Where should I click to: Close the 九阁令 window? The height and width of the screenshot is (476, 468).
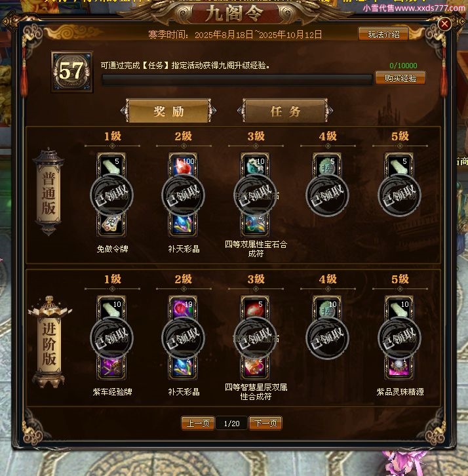click(444, 24)
